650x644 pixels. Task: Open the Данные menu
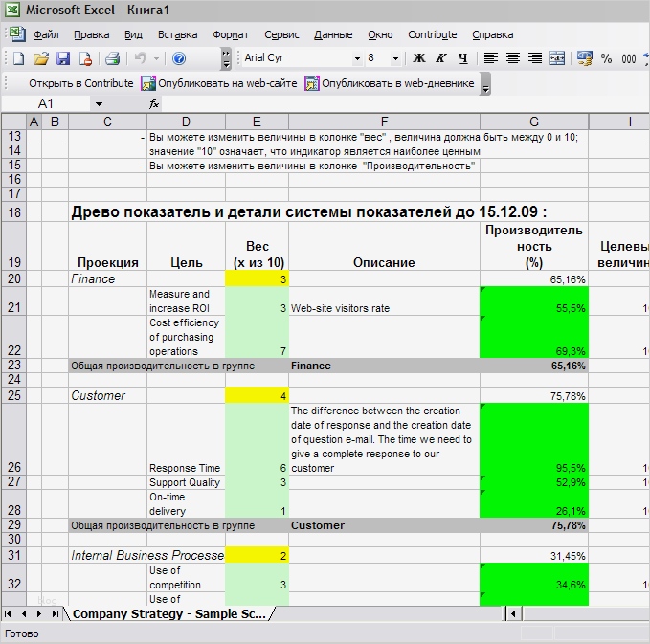(x=333, y=34)
